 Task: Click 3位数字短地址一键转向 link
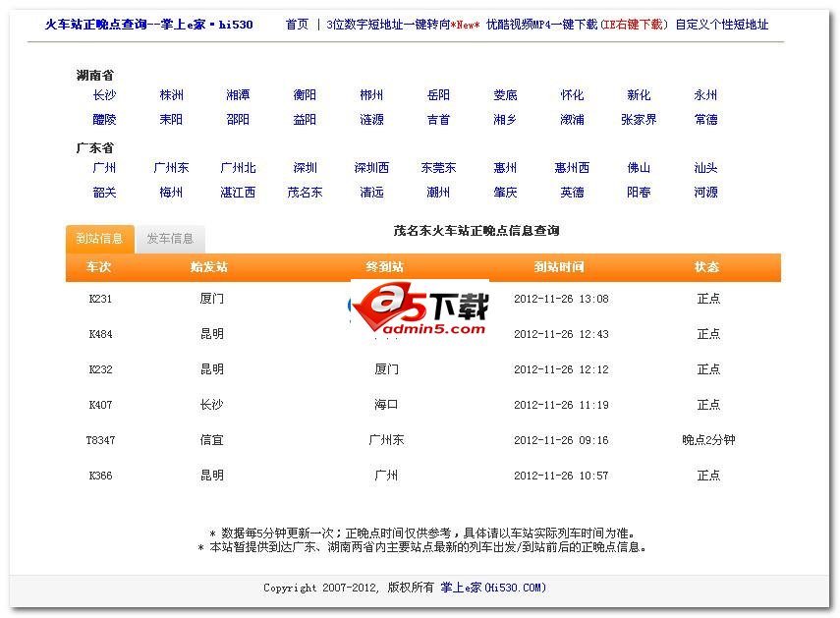point(388,25)
